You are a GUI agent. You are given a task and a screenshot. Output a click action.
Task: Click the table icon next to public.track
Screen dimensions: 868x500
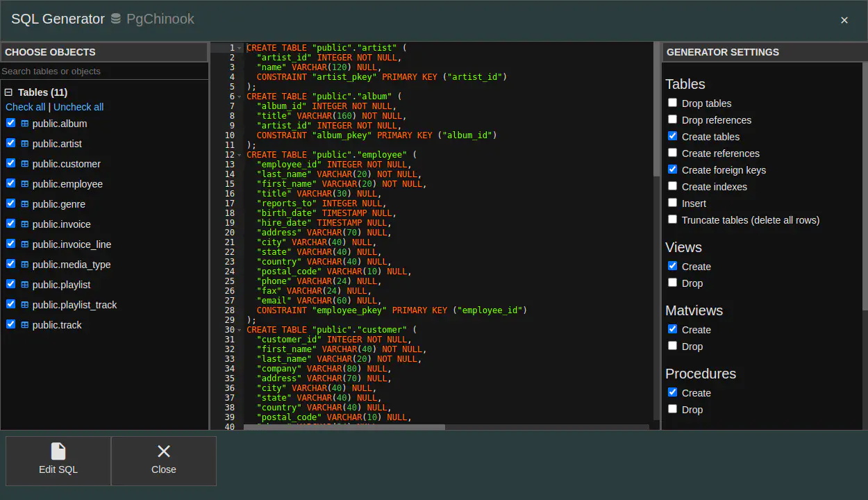click(25, 325)
